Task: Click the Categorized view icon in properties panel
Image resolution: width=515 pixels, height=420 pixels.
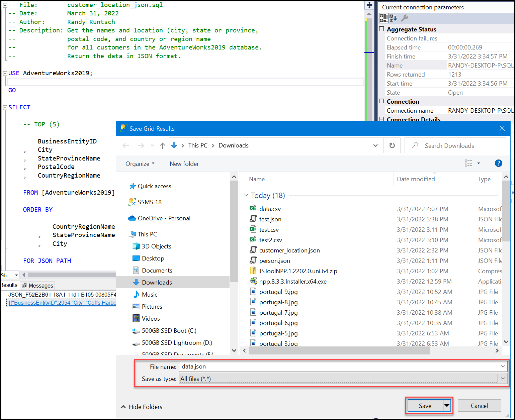Action: [383, 18]
